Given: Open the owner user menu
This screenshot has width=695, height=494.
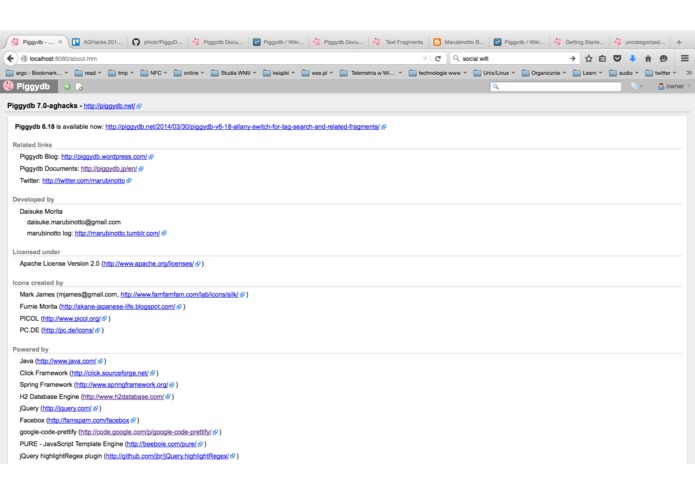Looking at the screenshot, I should pos(674,86).
